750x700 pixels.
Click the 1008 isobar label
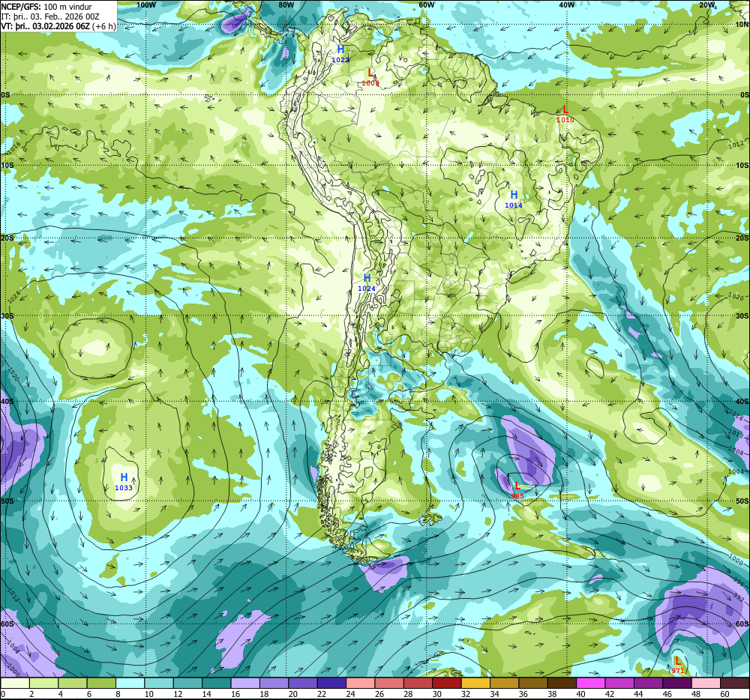(736, 450)
